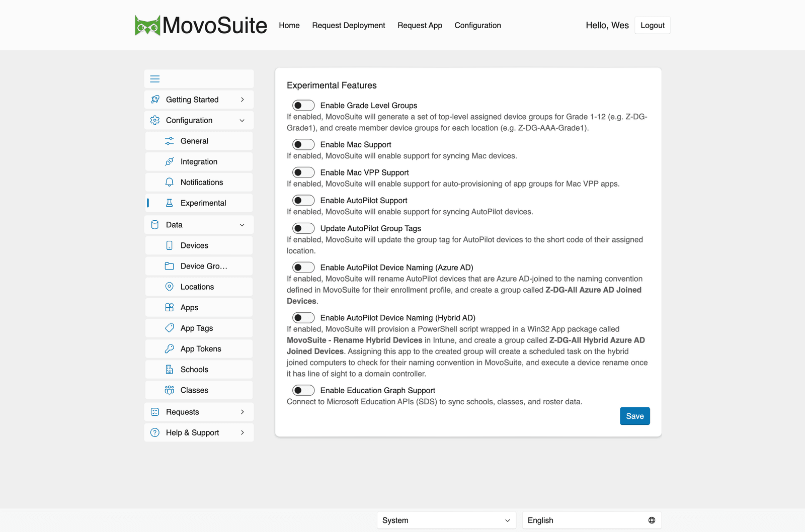This screenshot has width=805, height=532.
Task: Toggle Enable AutoPilot Support switch
Action: pos(303,200)
